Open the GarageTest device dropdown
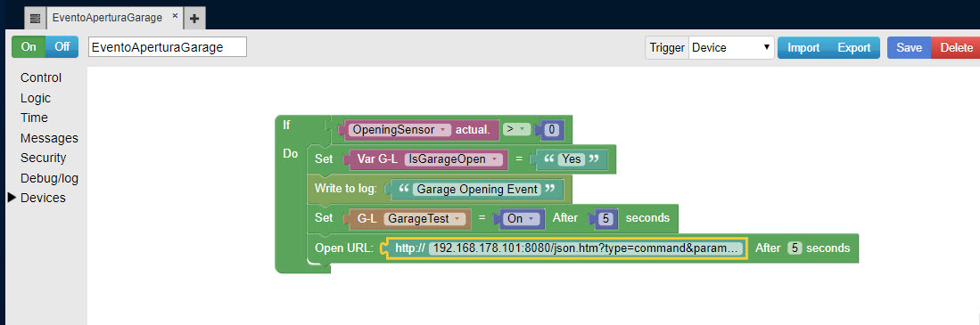 [424, 218]
